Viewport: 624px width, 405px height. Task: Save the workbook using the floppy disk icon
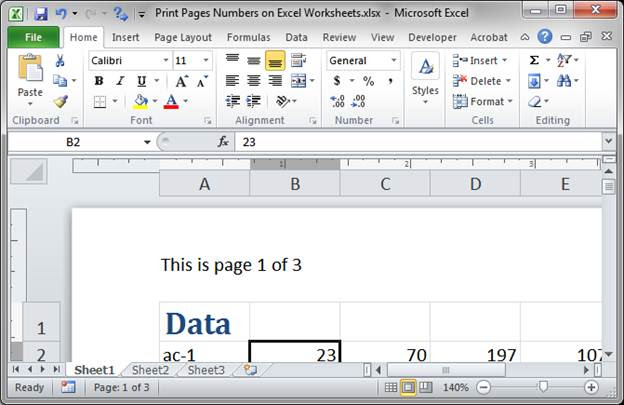tap(41, 14)
